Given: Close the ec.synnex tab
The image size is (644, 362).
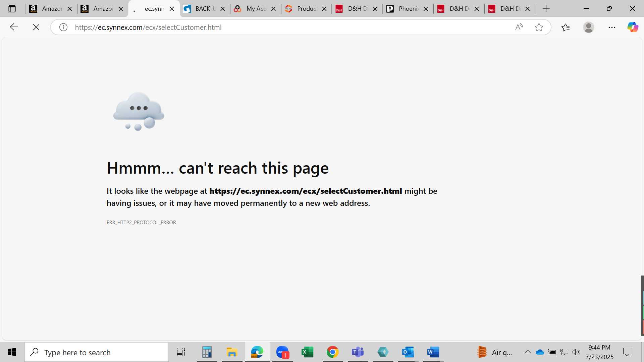Looking at the screenshot, I should [172, 9].
